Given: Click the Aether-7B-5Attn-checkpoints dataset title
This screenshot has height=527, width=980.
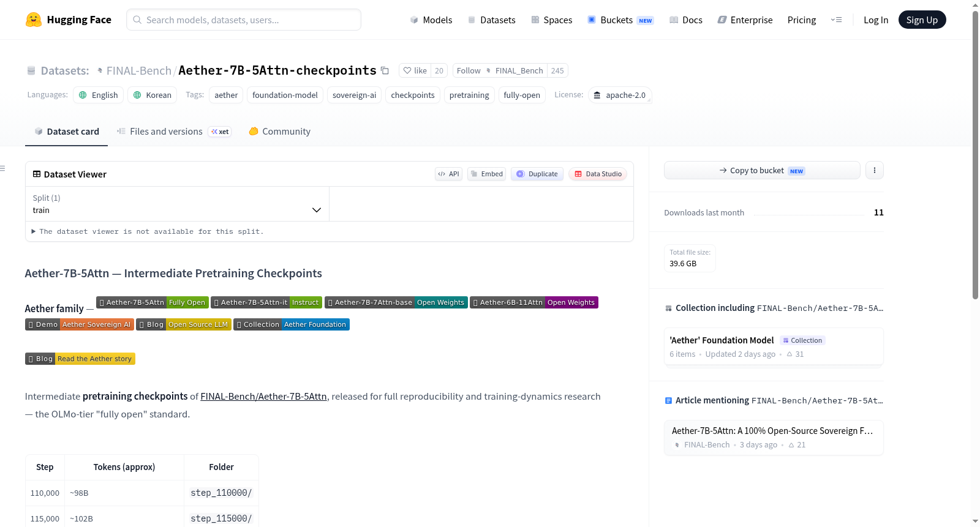Looking at the screenshot, I should (x=277, y=70).
